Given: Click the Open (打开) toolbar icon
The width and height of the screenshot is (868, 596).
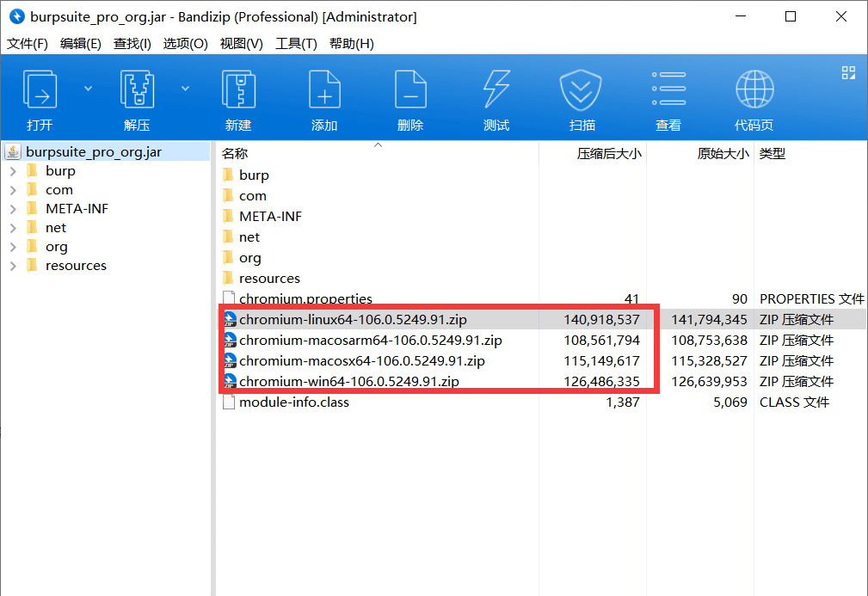Looking at the screenshot, I should 40,89.
